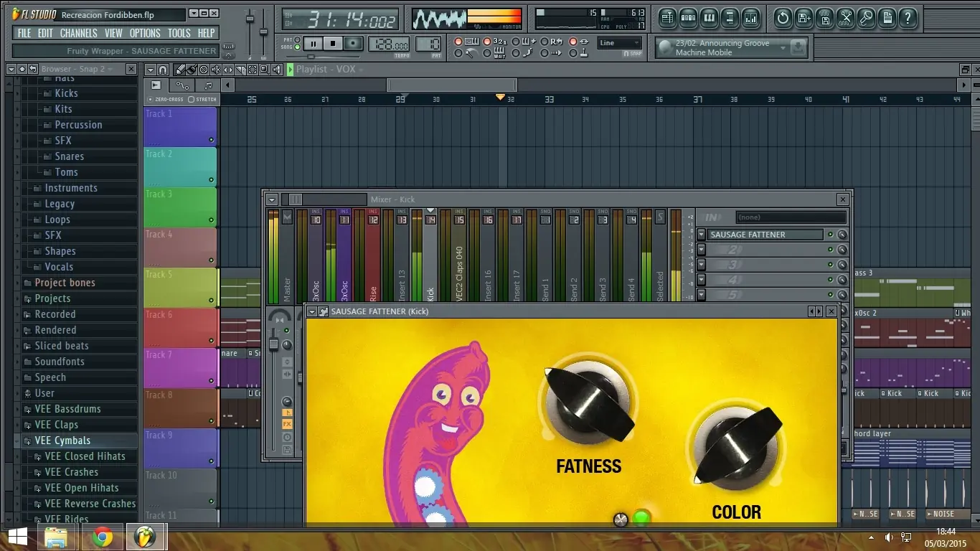
Task: Open the FILE menu
Action: tap(24, 33)
